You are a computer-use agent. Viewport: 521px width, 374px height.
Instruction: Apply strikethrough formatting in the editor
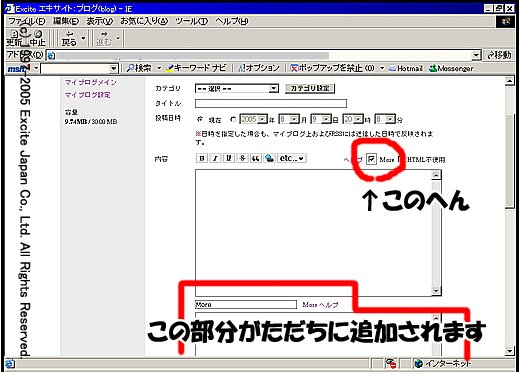point(242,158)
